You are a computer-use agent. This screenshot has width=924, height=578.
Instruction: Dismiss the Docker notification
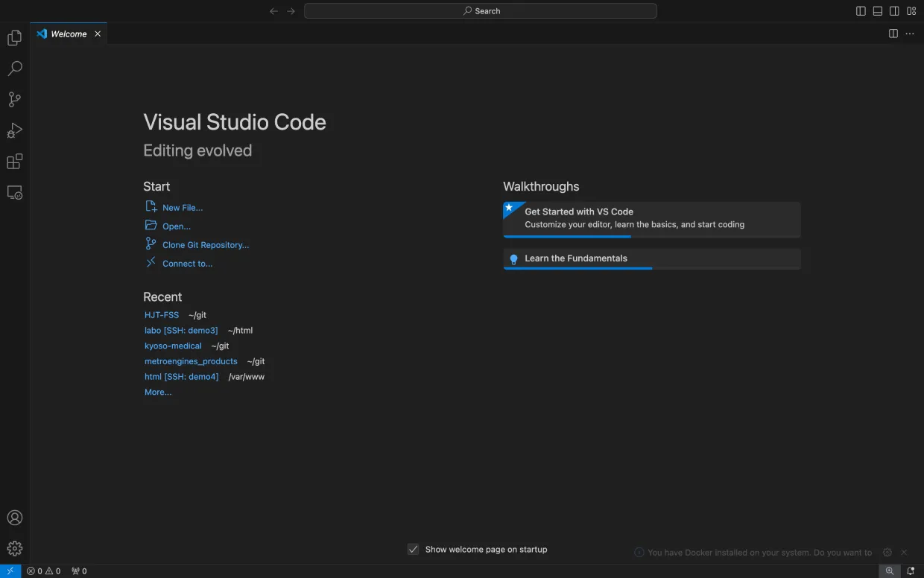point(904,553)
